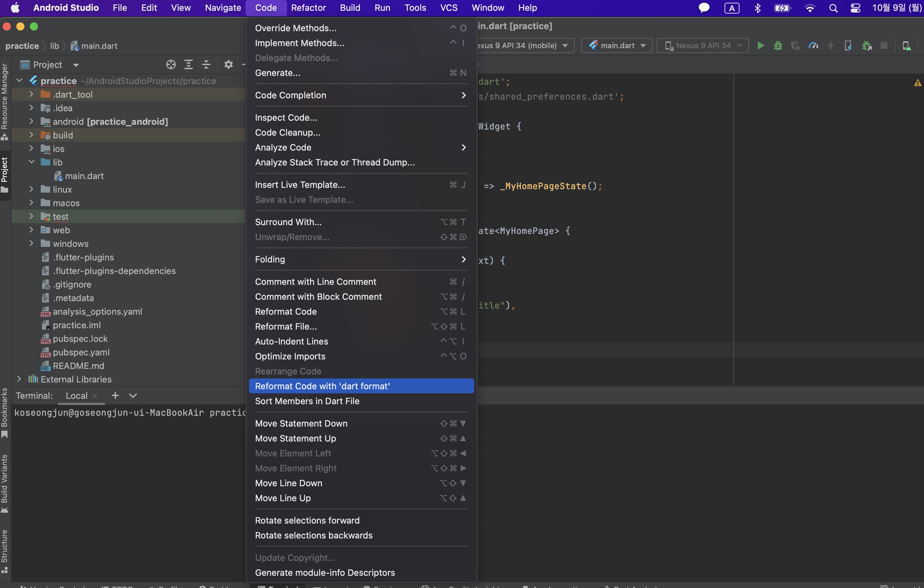Click the Attach Debugger to Android Process icon
The width and height of the screenshot is (924, 588).
pos(866,46)
